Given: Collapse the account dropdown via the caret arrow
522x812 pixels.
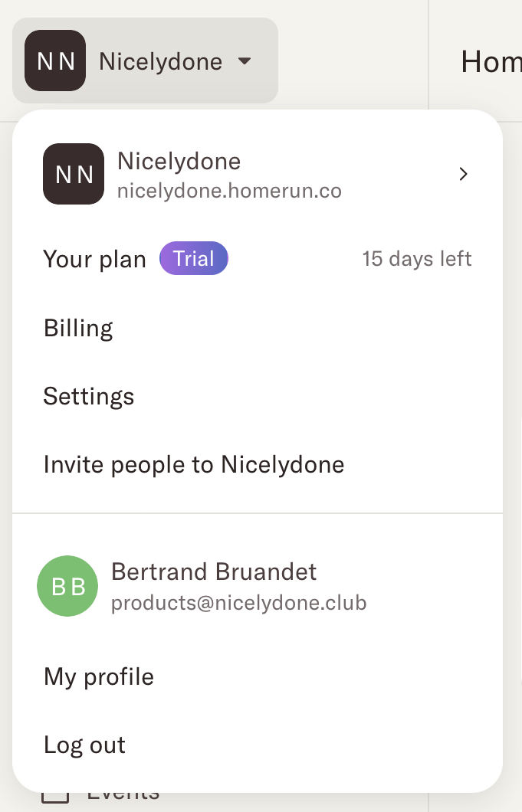Looking at the screenshot, I should [244, 61].
